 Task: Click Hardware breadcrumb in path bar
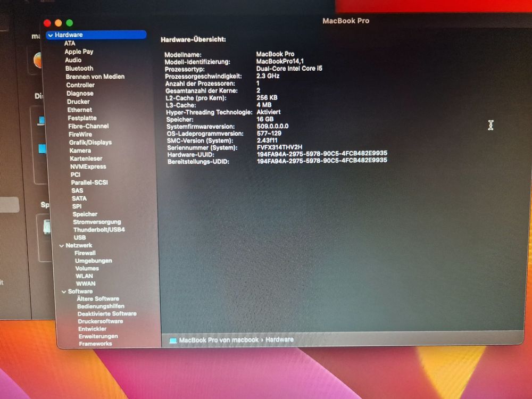(x=280, y=339)
